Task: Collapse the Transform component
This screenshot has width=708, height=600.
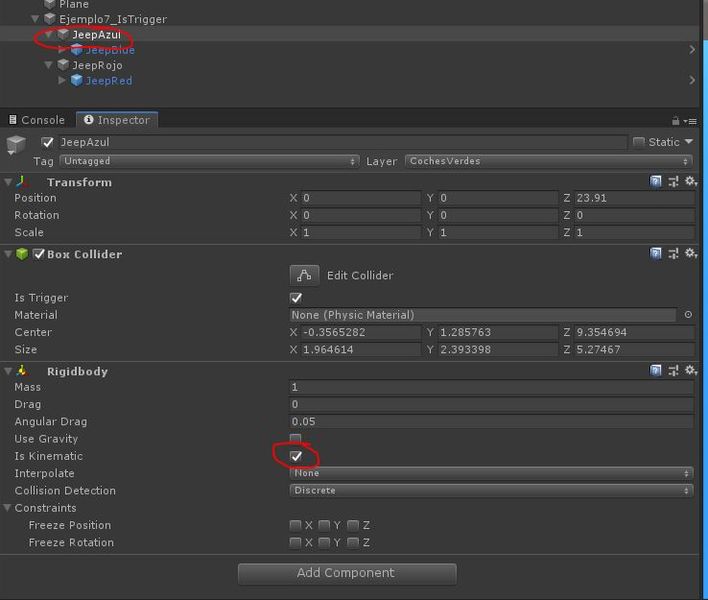Action: coord(8,182)
